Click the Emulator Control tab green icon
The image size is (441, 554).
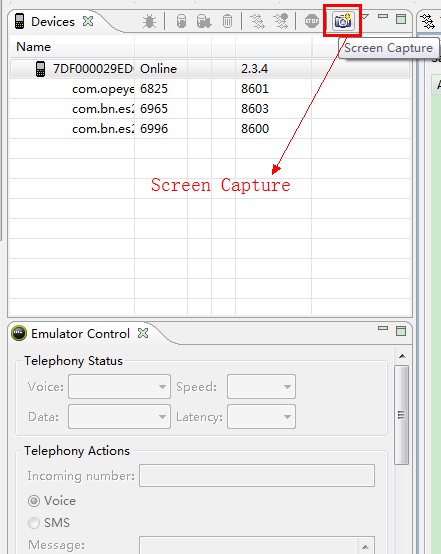[19, 333]
